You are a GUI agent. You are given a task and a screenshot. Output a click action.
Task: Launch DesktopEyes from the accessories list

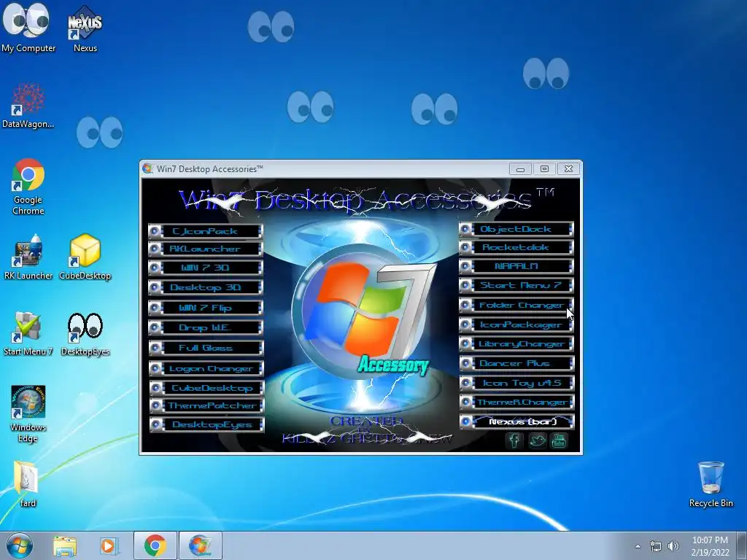(206, 425)
